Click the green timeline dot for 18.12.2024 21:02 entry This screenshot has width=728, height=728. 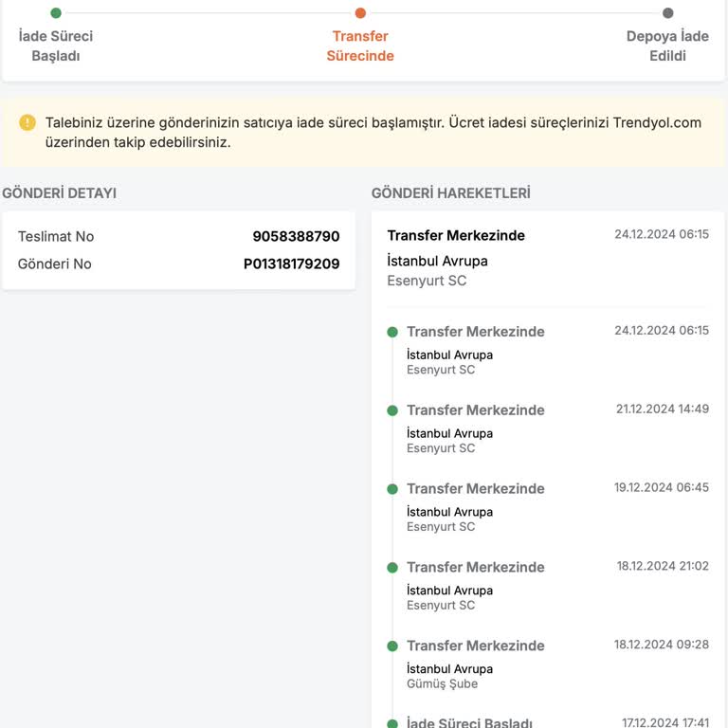[x=392, y=568]
